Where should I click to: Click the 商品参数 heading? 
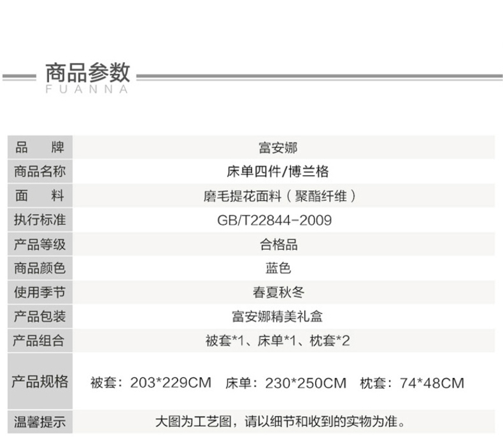pyautogui.click(x=88, y=73)
